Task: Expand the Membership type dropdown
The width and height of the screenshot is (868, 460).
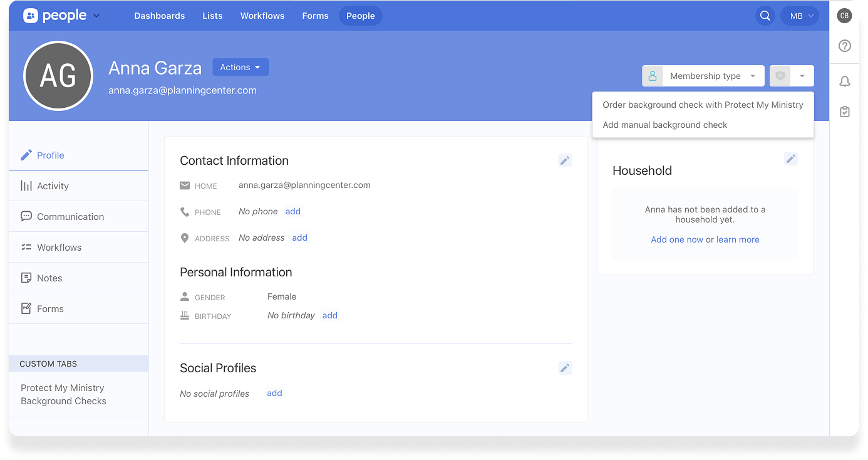Action: coord(703,76)
